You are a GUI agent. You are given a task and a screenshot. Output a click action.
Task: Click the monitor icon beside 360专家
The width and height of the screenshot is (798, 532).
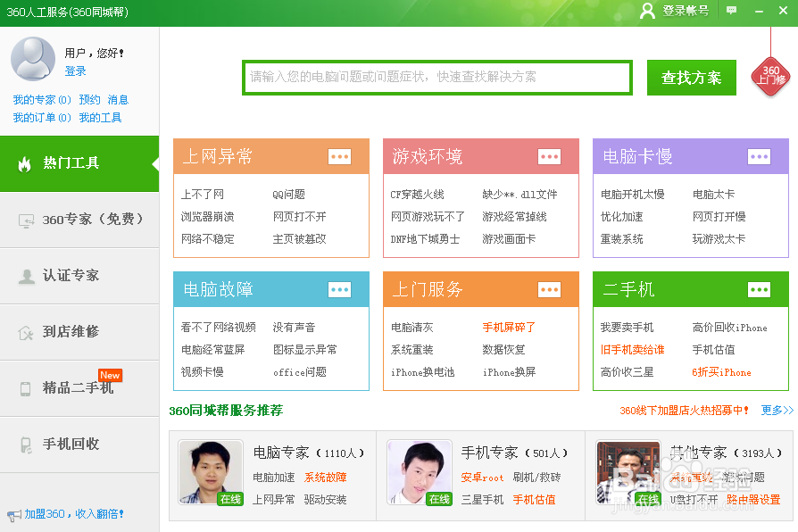click(26, 220)
